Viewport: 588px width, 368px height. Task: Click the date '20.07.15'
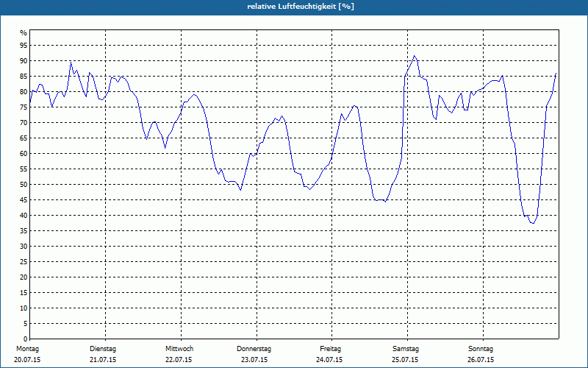tap(27, 360)
